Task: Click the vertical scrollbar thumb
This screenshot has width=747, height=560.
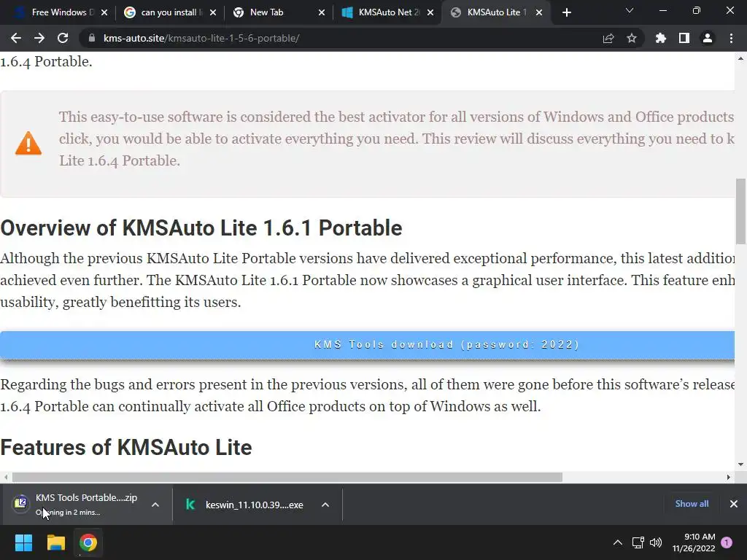Action: 740,211
